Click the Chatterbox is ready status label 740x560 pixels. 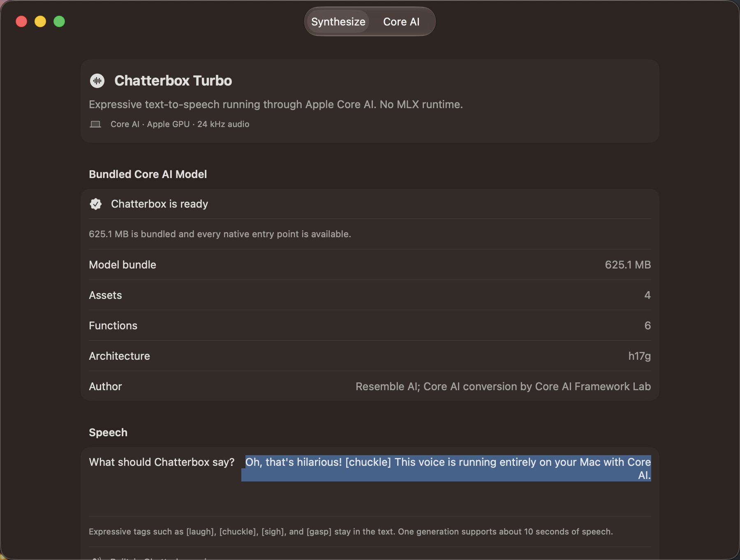(x=160, y=204)
